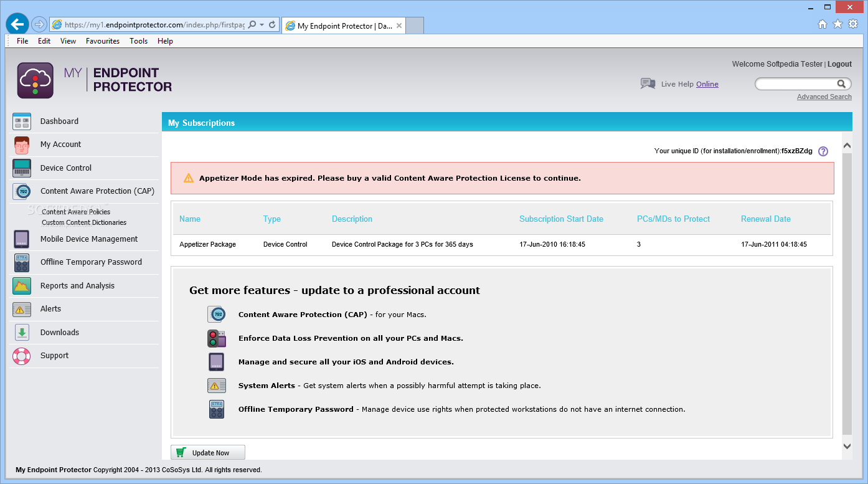Screen dimensions: 868x484
Task: Open the File menu
Action: pos(22,41)
